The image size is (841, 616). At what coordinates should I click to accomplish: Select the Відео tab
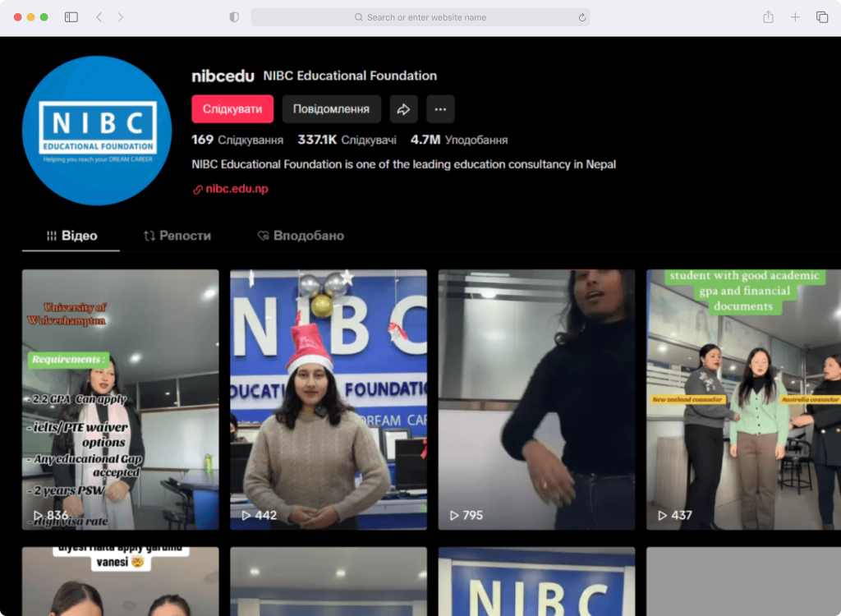coord(71,236)
